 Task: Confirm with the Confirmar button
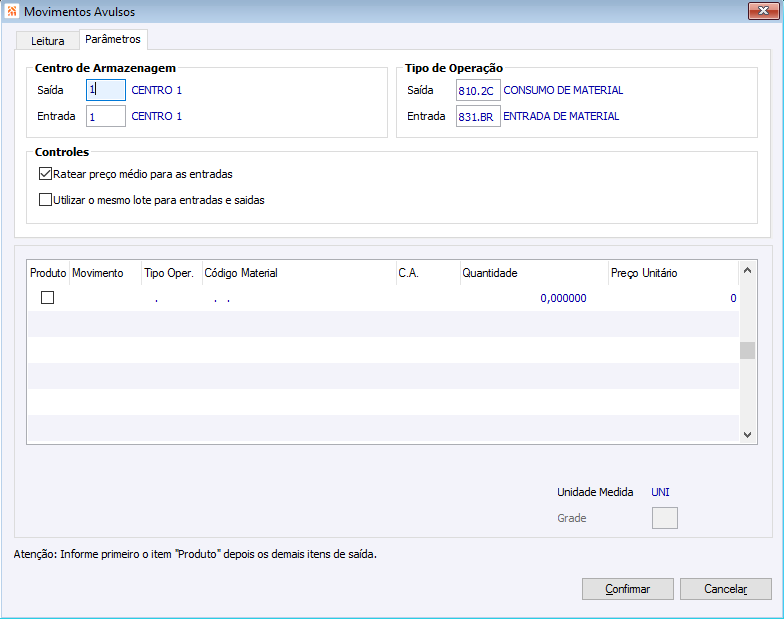628,589
